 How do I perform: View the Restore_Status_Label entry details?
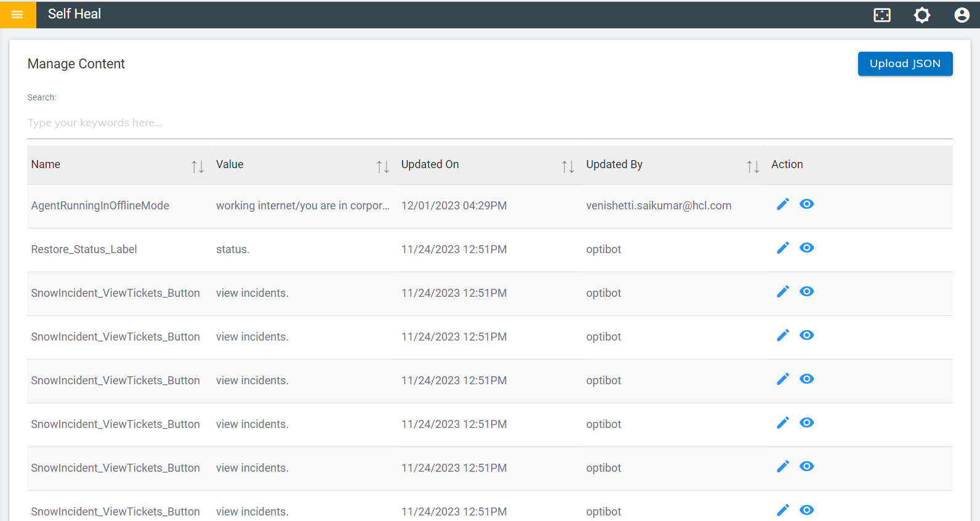coord(806,248)
